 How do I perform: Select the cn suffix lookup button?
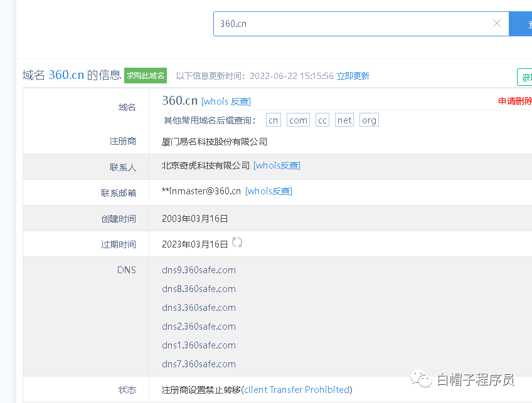[273, 120]
